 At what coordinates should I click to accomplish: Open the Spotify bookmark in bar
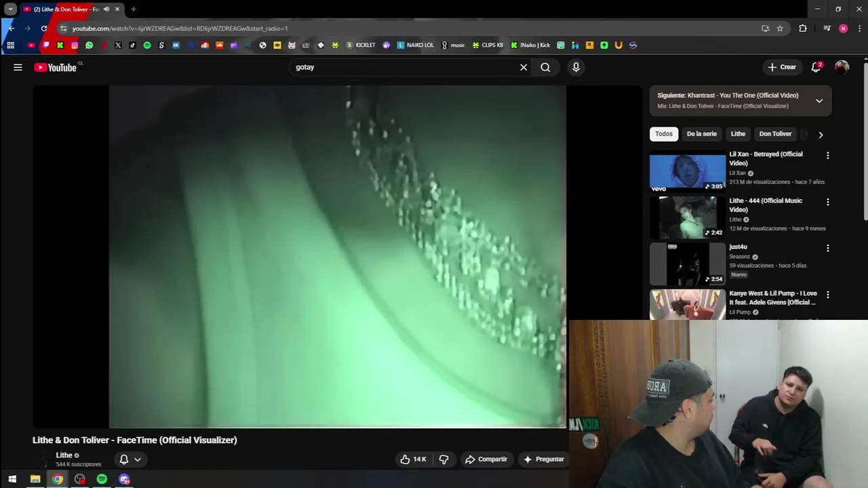tap(147, 45)
